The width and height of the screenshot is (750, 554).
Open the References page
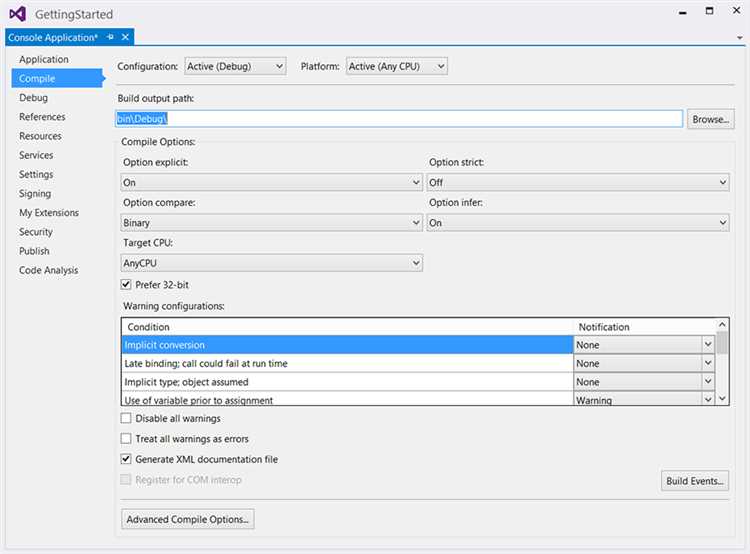click(x=42, y=117)
